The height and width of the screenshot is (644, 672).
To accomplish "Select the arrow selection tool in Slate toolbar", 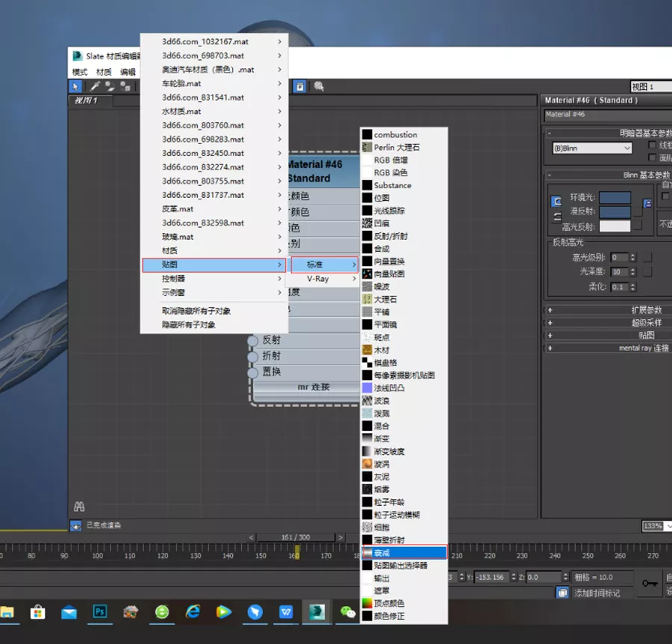I will (x=75, y=87).
